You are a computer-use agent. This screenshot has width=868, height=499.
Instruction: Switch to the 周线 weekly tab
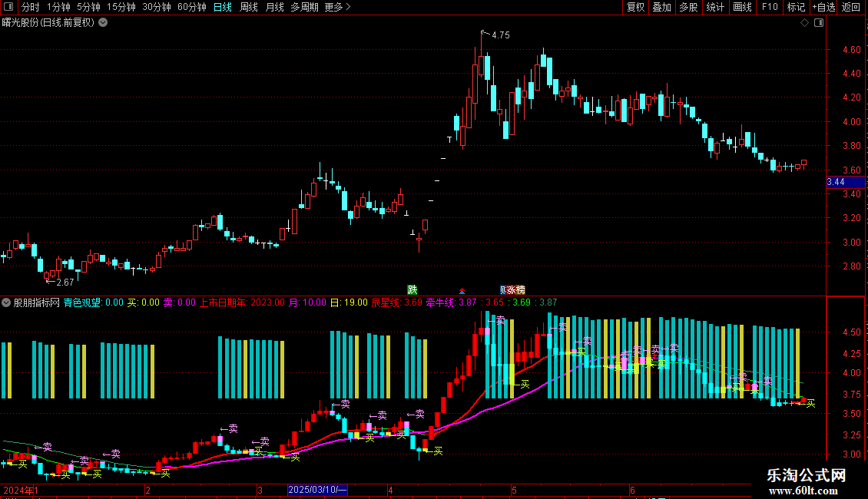249,7
